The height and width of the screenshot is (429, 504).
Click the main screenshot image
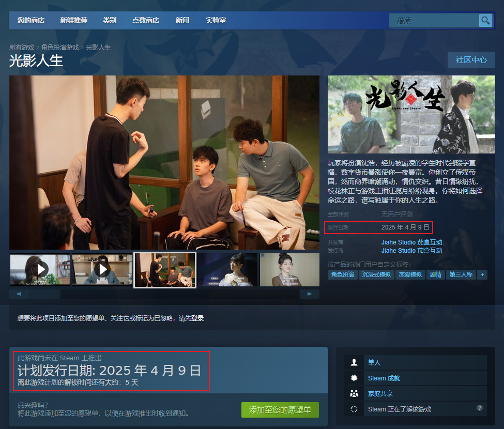(164, 162)
